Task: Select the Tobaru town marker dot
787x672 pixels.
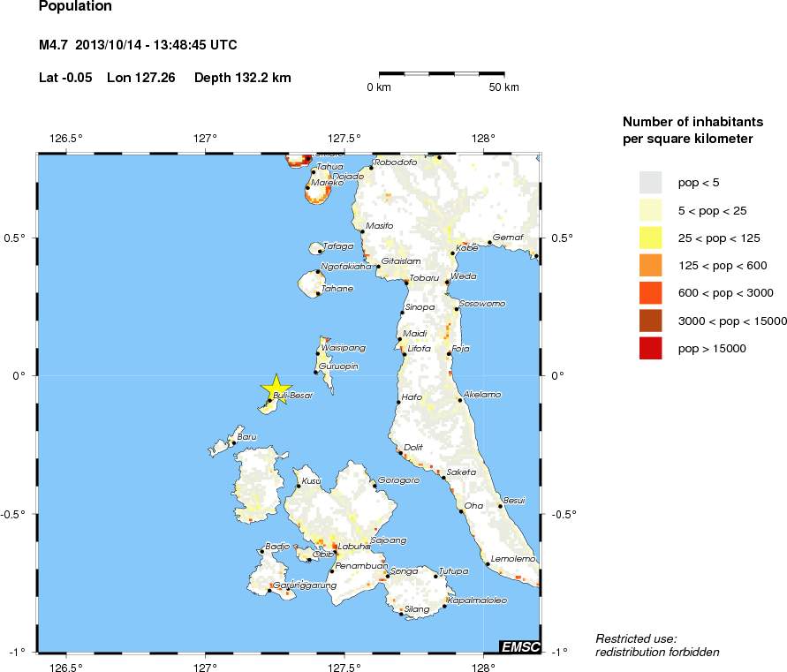Action: pyautogui.click(x=406, y=283)
